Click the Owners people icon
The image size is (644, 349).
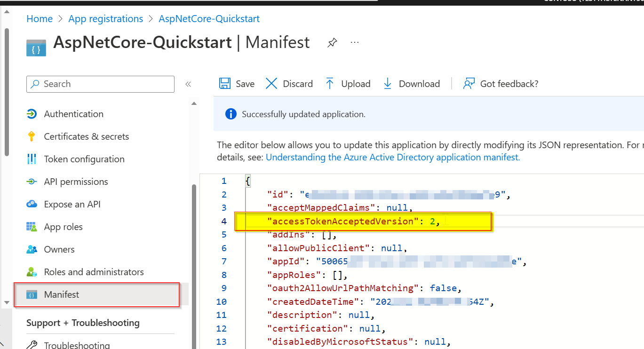32,249
